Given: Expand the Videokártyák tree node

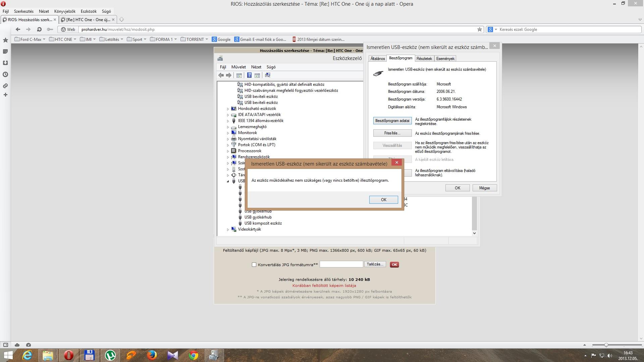Looking at the screenshot, I should [228, 230].
